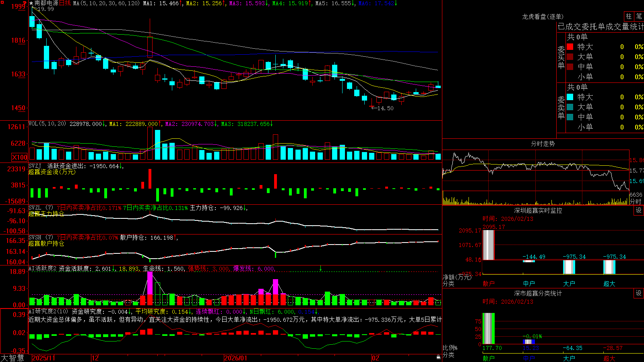The width and height of the screenshot is (644, 362).
Task: Click the 超大 bar in 深圳超赢实时监控 chart
Action: click(x=609, y=267)
